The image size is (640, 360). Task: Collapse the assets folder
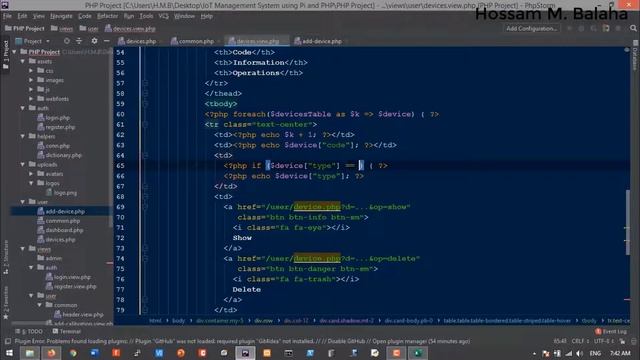[23, 61]
